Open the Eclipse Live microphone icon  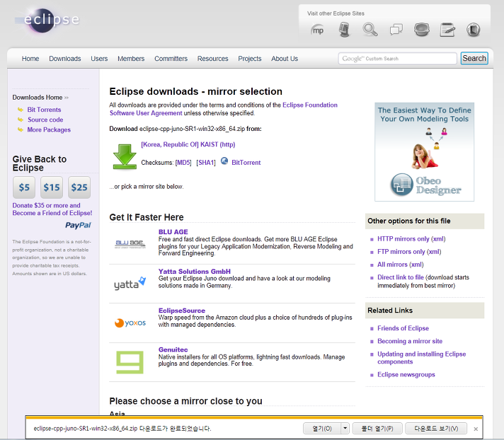pos(344,30)
